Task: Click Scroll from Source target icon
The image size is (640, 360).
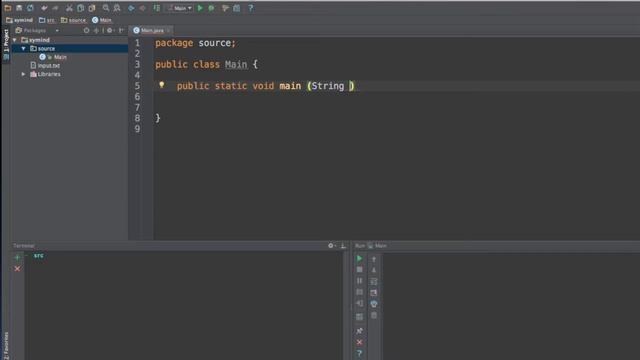Action: pos(86,30)
